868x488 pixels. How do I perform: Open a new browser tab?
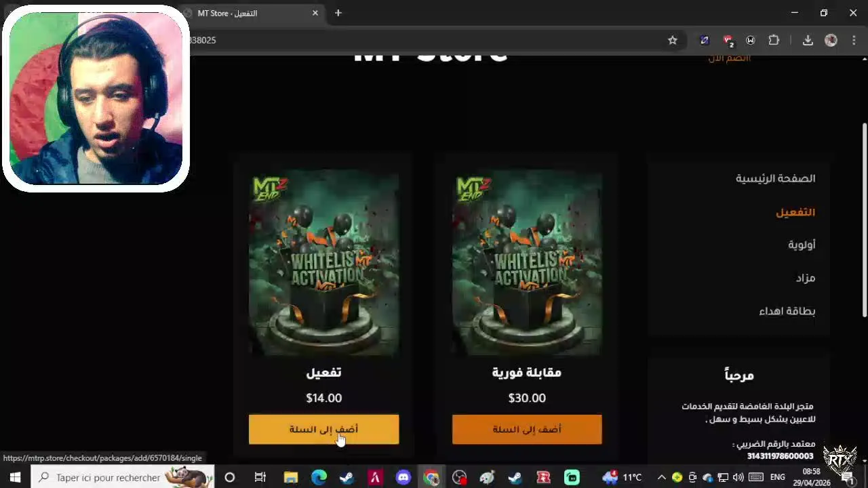[338, 13]
